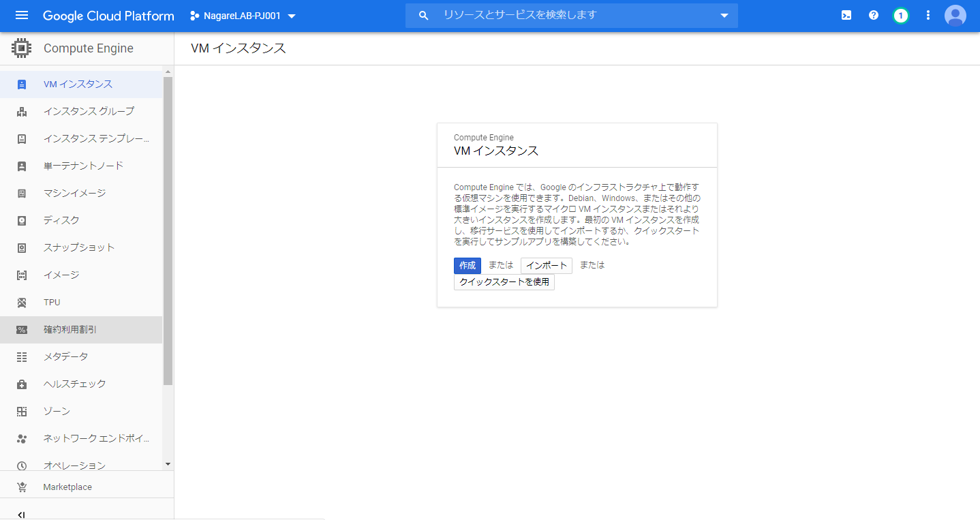Image resolution: width=980 pixels, height=520 pixels.
Task: Open the user account avatar
Action: tap(955, 15)
